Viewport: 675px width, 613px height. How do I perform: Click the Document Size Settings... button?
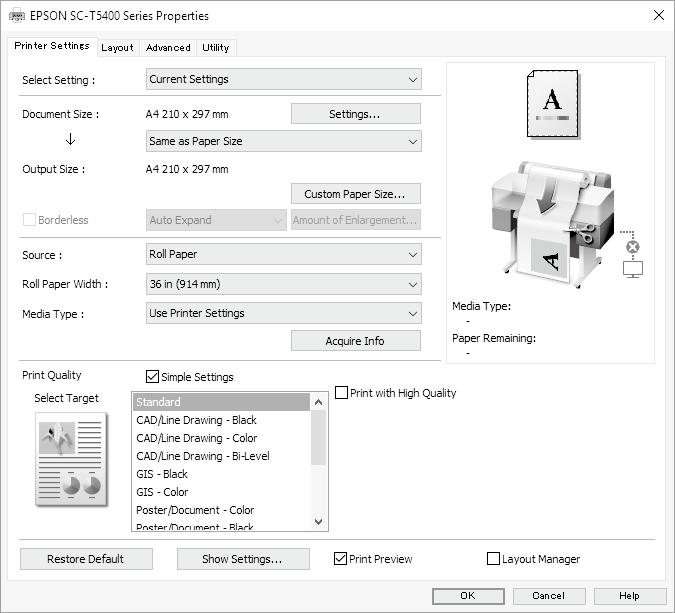pyautogui.click(x=356, y=114)
